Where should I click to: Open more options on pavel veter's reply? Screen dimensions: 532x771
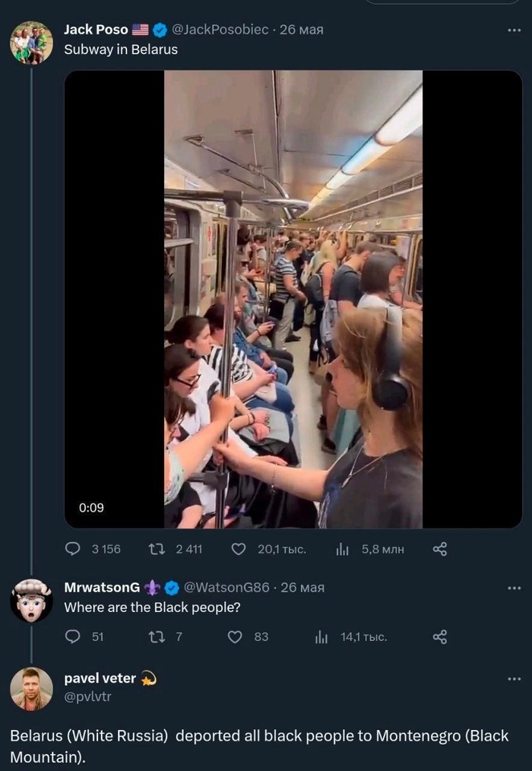[515, 678]
